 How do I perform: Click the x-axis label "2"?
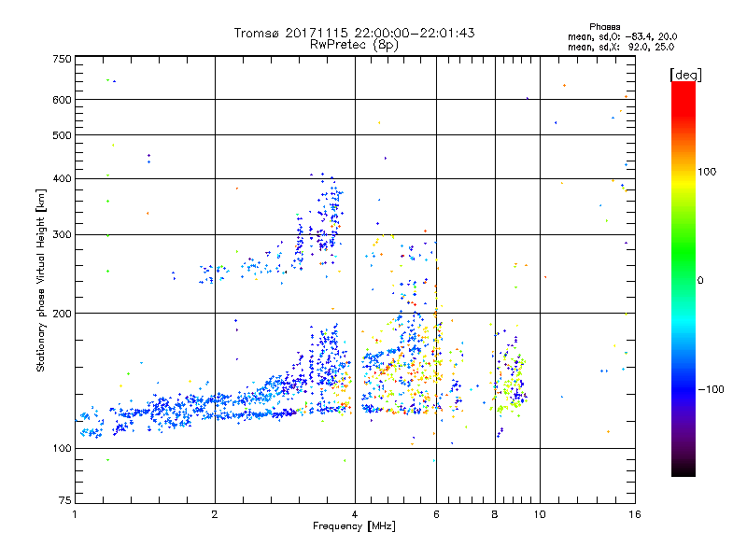[x=215, y=514]
